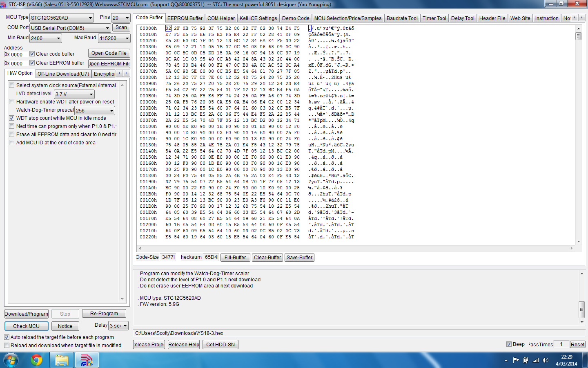Open the Windows Start menu
Screen dimensions: 588x368
[x=11, y=360]
